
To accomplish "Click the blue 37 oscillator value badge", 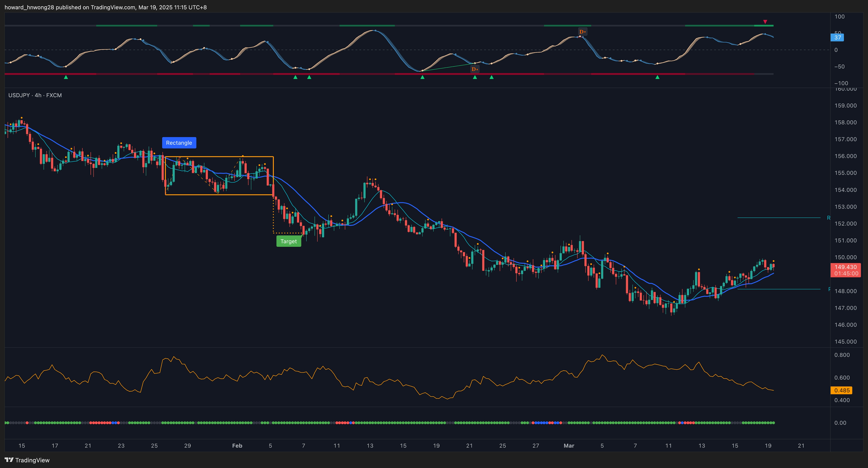I will pyautogui.click(x=838, y=37).
